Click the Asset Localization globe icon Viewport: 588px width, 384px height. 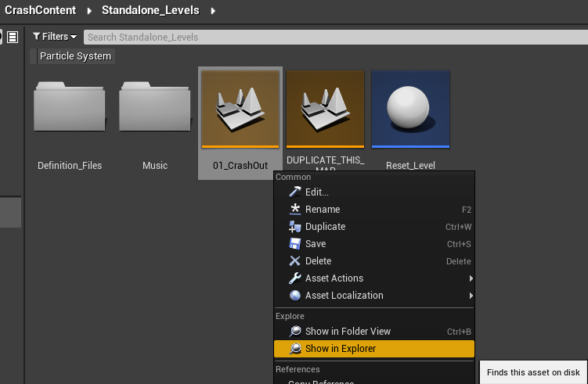coord(295,295)
